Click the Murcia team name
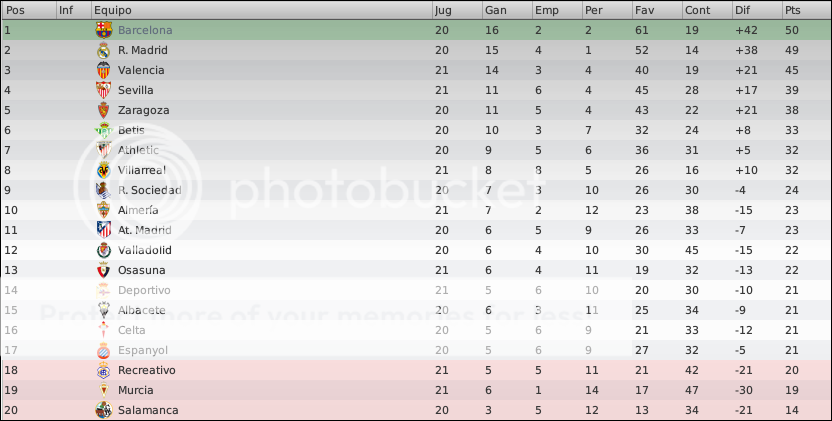 (136, 390)
